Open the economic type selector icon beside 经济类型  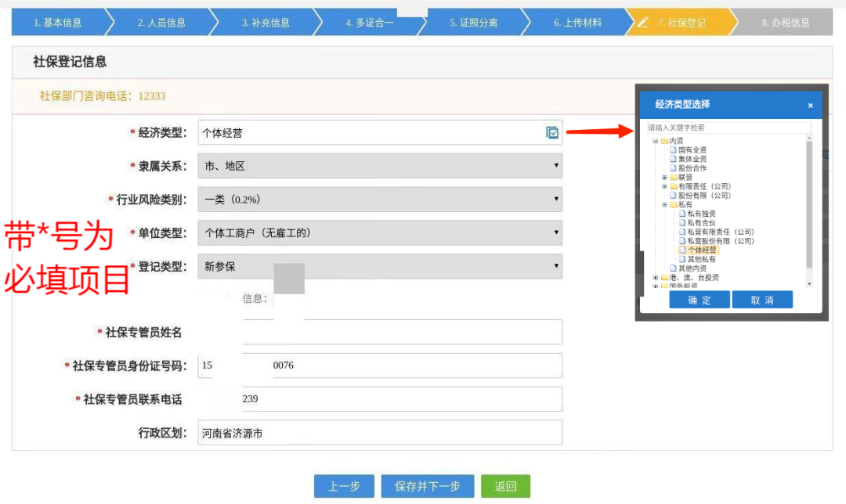(553, 134)
